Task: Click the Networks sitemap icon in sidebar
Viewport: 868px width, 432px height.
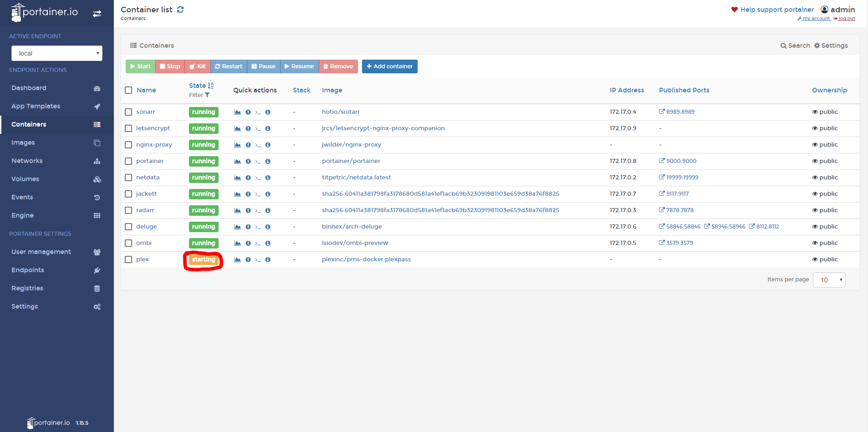Action: pos(97,161)
